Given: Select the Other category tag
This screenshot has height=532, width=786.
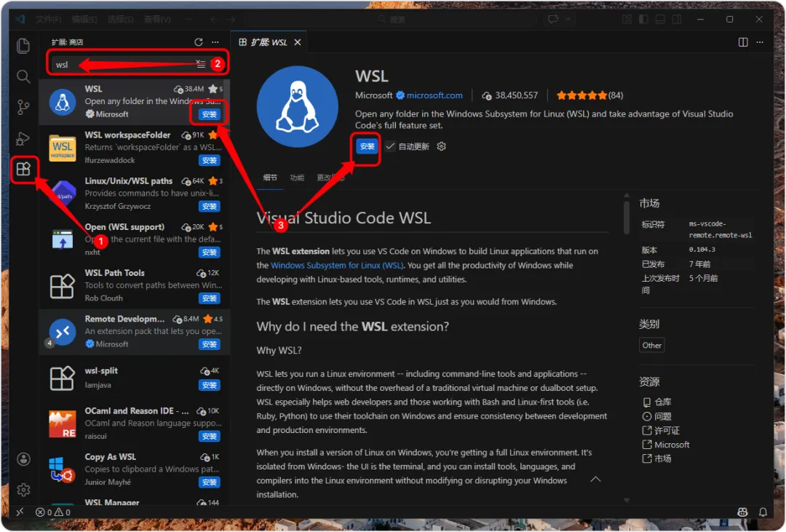Looking at the screenshot, I should (x=651, y=346).
